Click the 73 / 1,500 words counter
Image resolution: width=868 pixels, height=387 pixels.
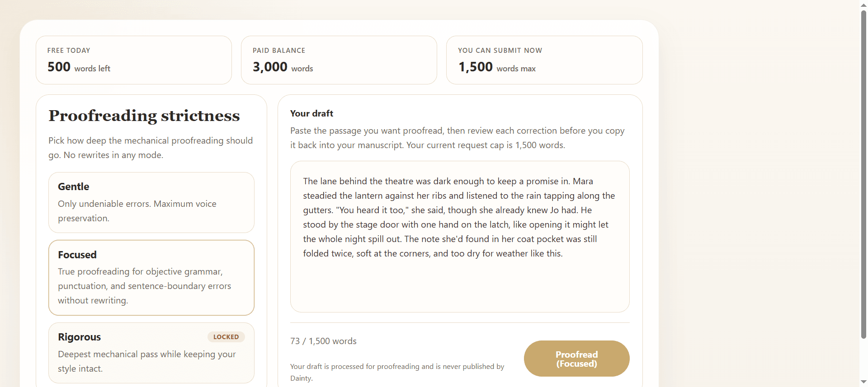(x=323, y=341)
